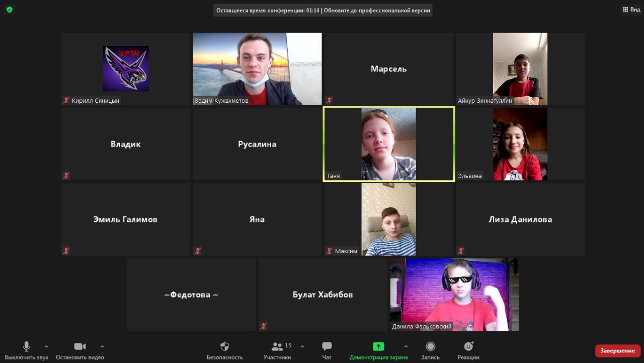Start Демонстрация экрана screen sharing
The image size is (644, 363).
pyautogui.click(x=378, y=347)
